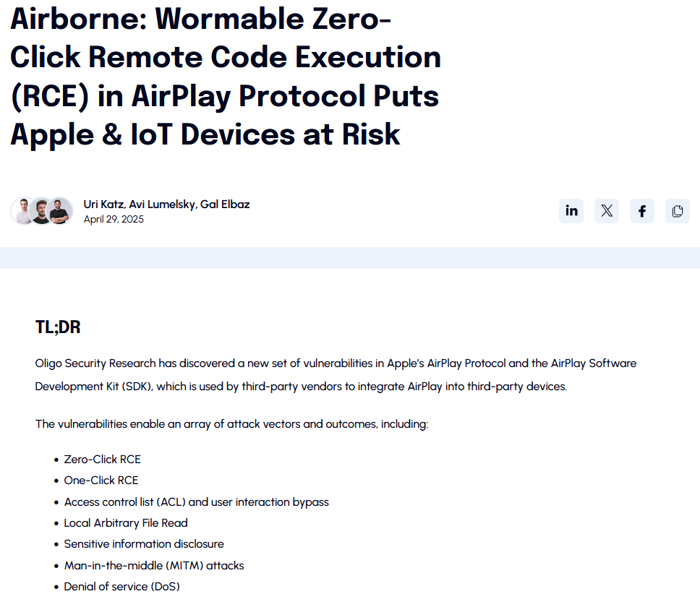Click the author name Gal Elbaz
This screenshot has width=700, height=607.
(x=225, y=204)
